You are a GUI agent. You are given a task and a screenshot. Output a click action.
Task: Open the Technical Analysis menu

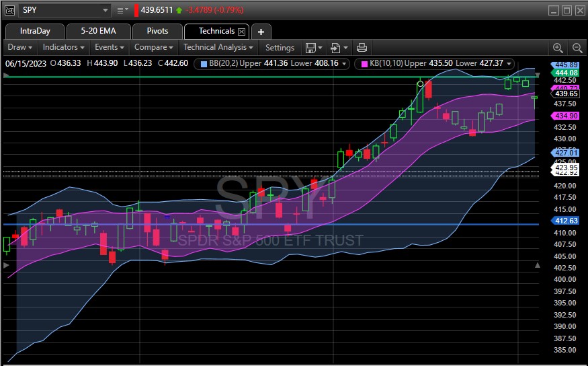coord(218,48)
